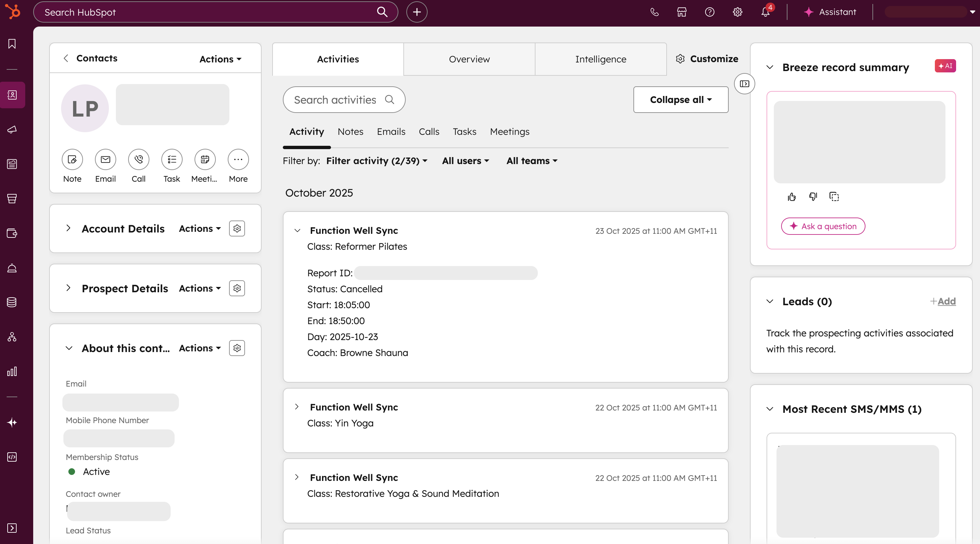Screen dimensions: 980x544
Task: Open the Filter activity (2/39) dropdown
Action: point(376,161)
